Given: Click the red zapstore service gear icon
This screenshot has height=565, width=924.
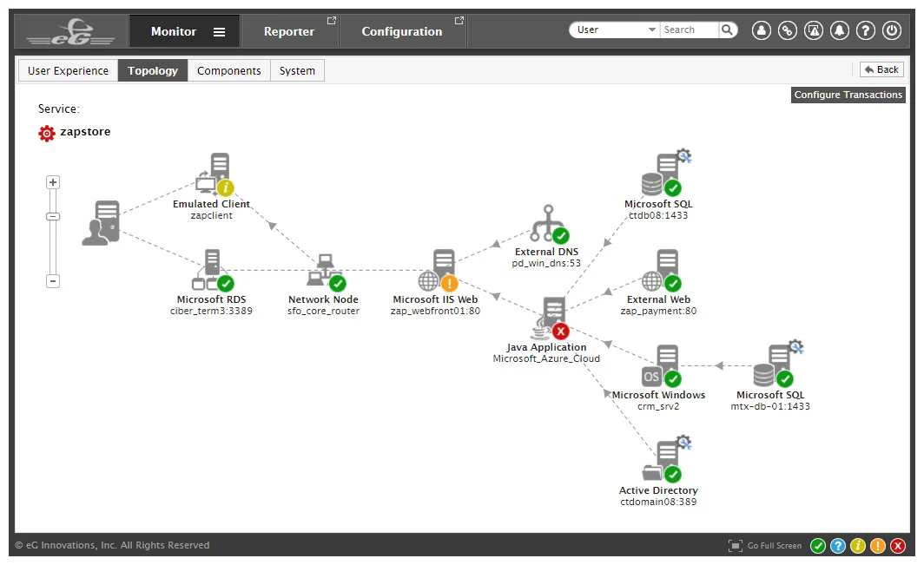Looking at the screenshot, I should click(47, 133).
